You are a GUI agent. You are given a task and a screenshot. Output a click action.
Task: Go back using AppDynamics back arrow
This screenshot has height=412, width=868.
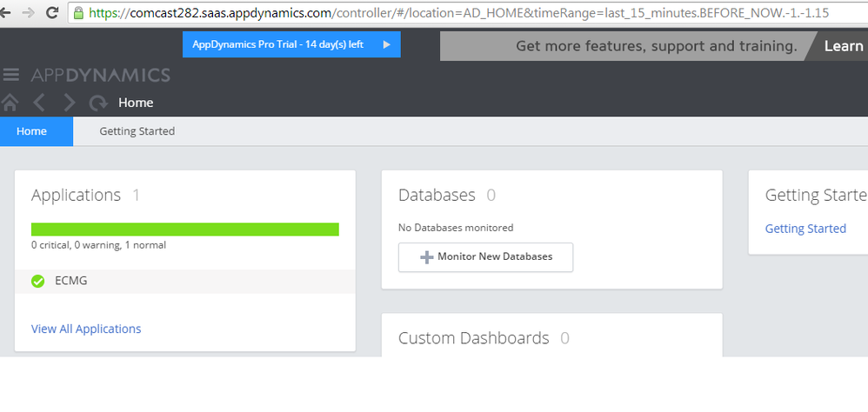click(x=39, y=103)
